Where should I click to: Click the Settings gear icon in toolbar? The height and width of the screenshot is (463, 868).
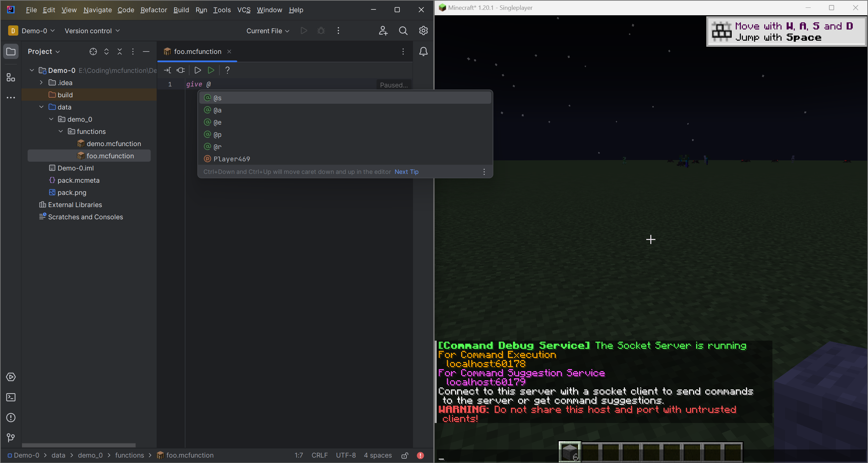[424, 31]
